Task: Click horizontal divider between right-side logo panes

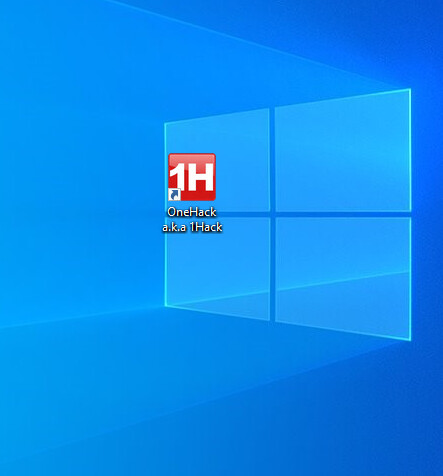Action: click(x=343, y=214)
